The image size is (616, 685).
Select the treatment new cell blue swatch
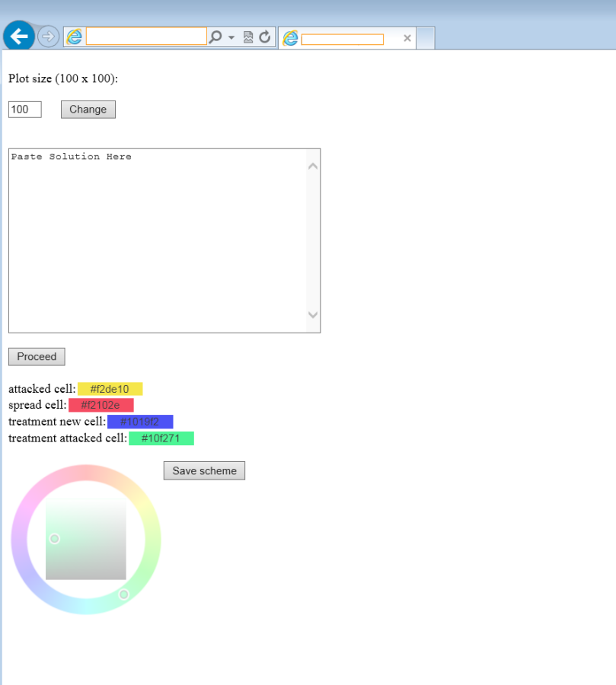[x=140, y=422]
